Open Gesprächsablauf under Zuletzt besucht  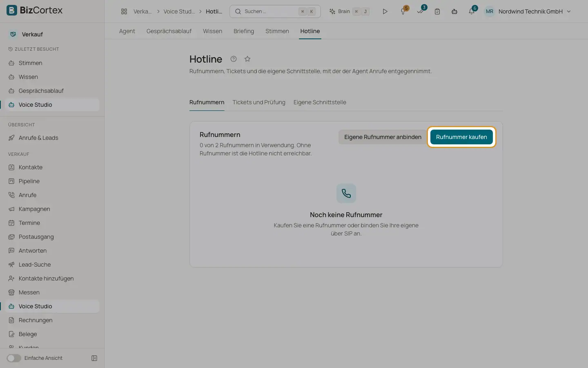(x=52, y=91)
